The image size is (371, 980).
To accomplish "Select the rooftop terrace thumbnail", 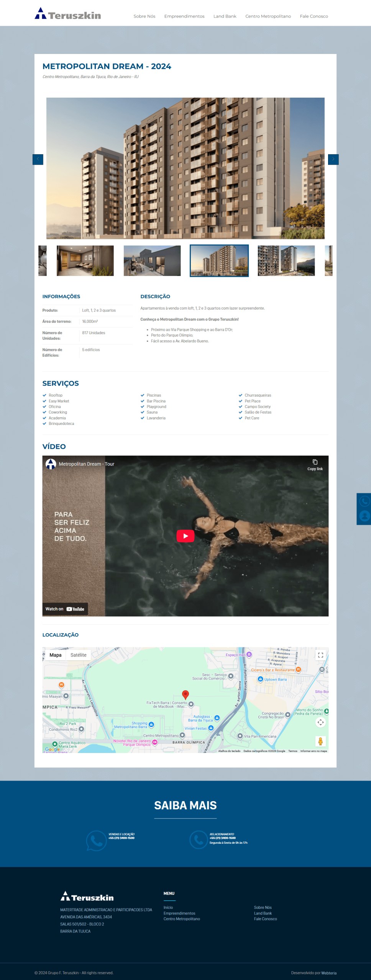I will pyautogui.click(x=152, y=261).
